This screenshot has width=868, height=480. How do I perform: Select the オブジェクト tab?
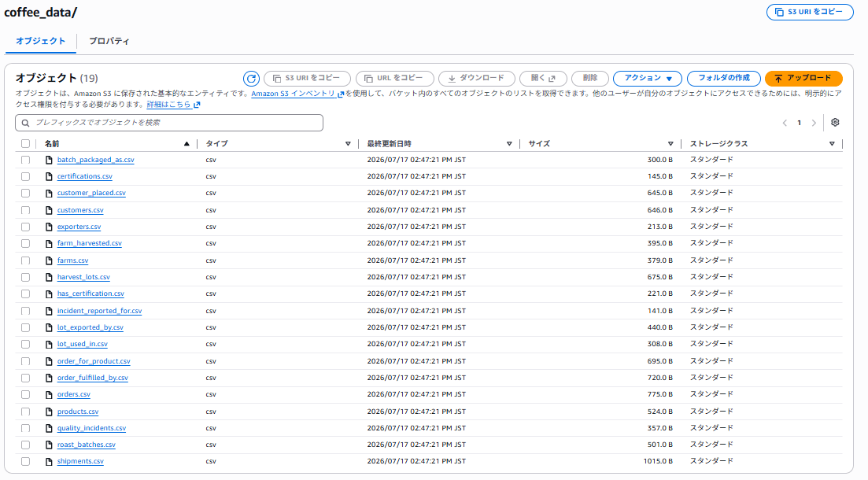40,41
